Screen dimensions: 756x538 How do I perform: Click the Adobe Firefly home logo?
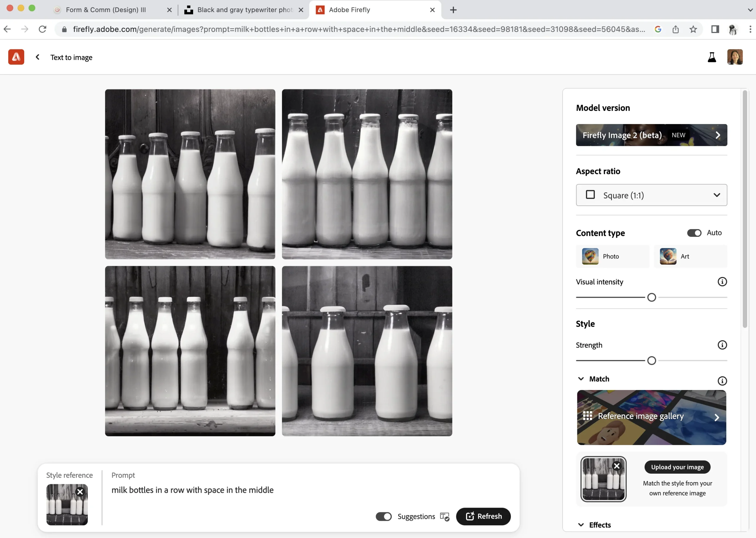tap(16, 57)
